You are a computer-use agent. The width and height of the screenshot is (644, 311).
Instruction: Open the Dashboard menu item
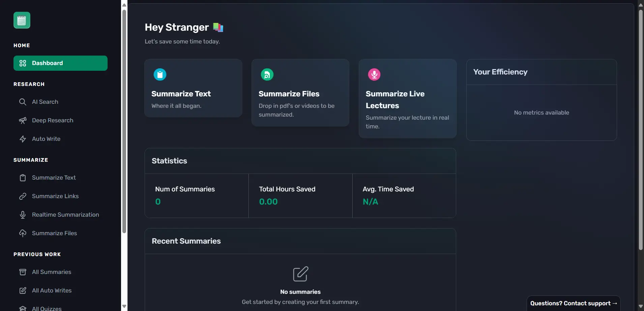click(60, 63)
